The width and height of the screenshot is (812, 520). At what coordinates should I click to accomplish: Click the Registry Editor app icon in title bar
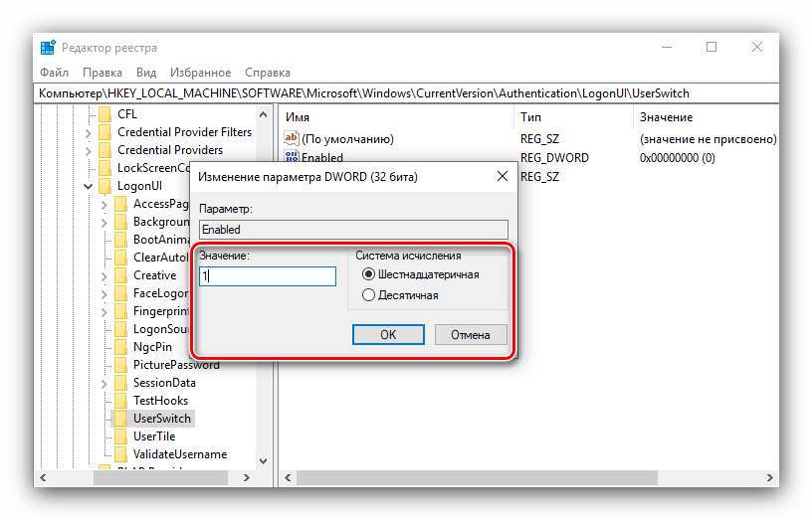[x=48, y=47]
